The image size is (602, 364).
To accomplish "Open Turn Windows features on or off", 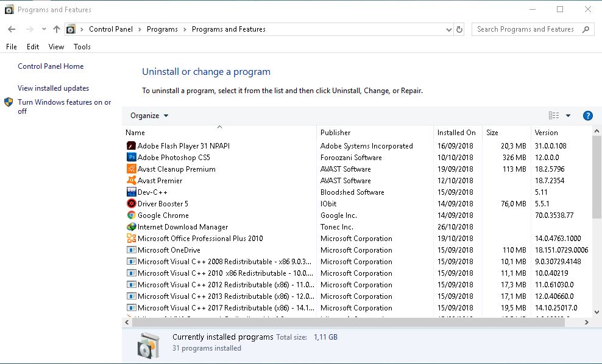I will (64, 107).
